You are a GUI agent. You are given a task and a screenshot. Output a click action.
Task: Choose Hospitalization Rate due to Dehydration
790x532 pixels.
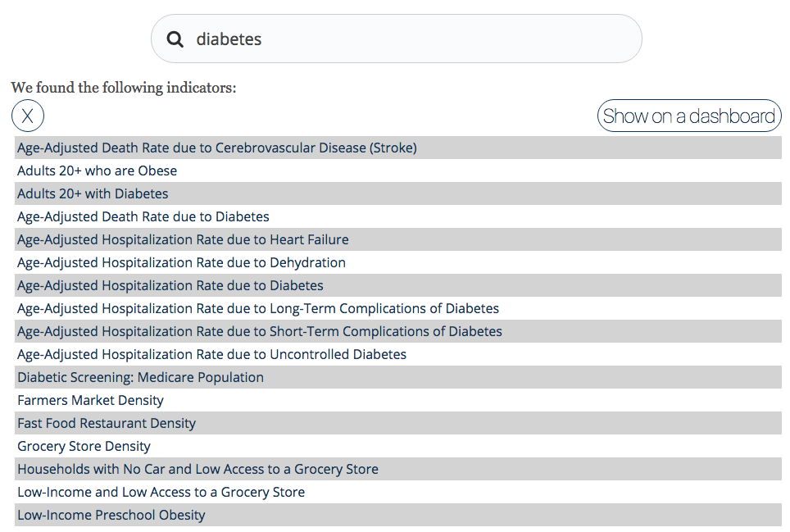181,263
